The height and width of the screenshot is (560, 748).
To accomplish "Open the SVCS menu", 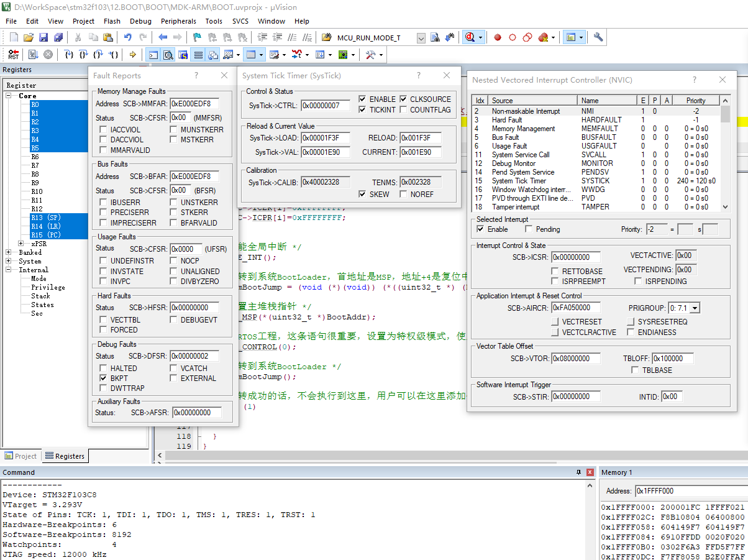I will pos(240,21).
